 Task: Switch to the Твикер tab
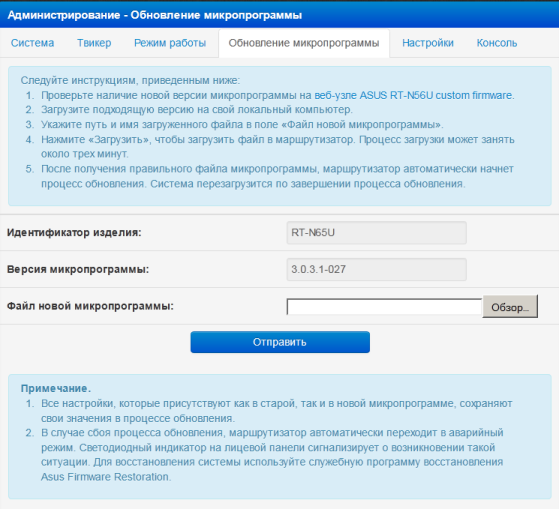pos(94,43)
